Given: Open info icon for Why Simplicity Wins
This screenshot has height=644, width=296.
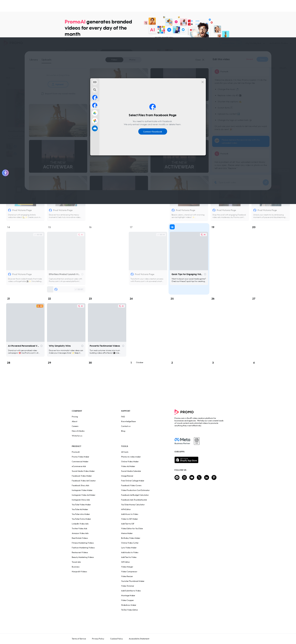Looking at the screenshot, I should point(82,346).
